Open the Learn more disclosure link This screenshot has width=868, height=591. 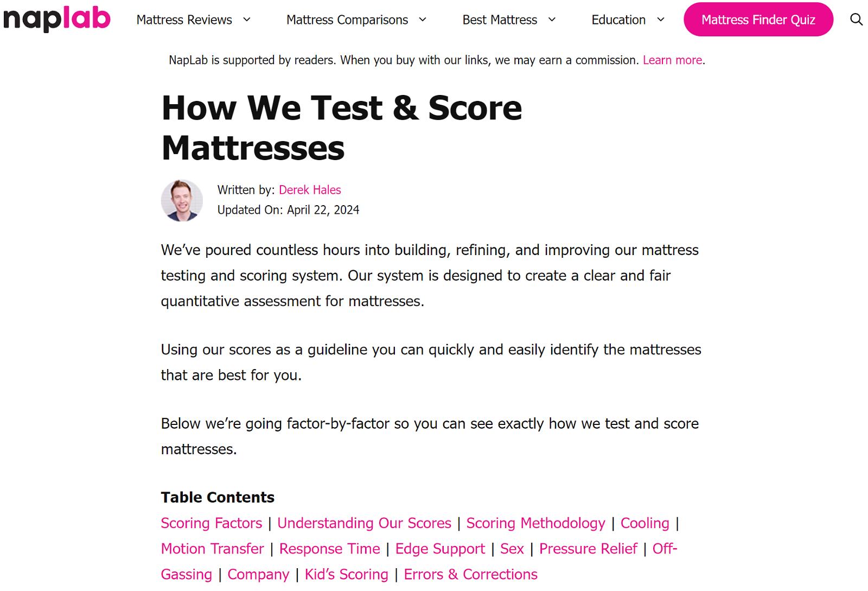672,60
